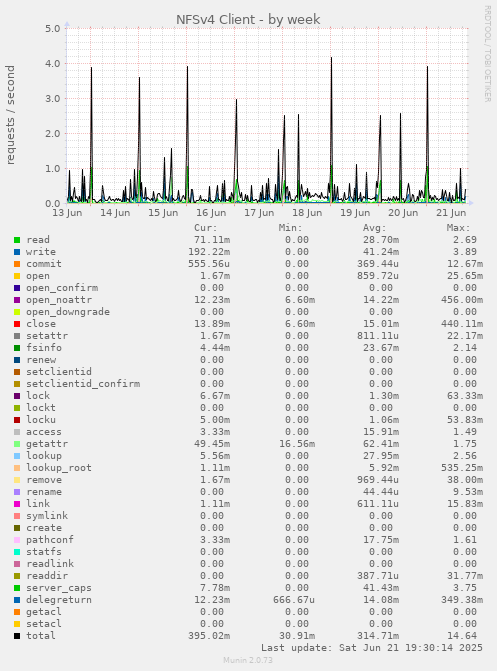Click the Cur: column header
The height and width of the screenshot is (671, 497).
click(205, 228)
